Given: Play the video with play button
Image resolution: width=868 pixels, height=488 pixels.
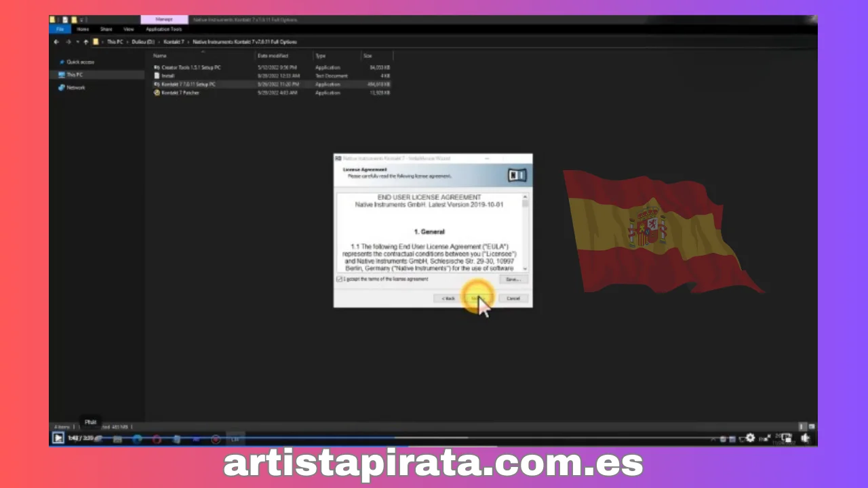Looking at the screenshot, I should [58, 438].
